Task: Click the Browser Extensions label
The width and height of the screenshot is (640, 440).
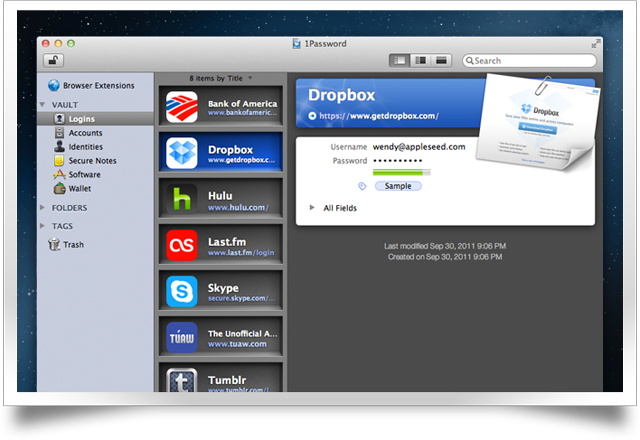Action: coord(98,86)
